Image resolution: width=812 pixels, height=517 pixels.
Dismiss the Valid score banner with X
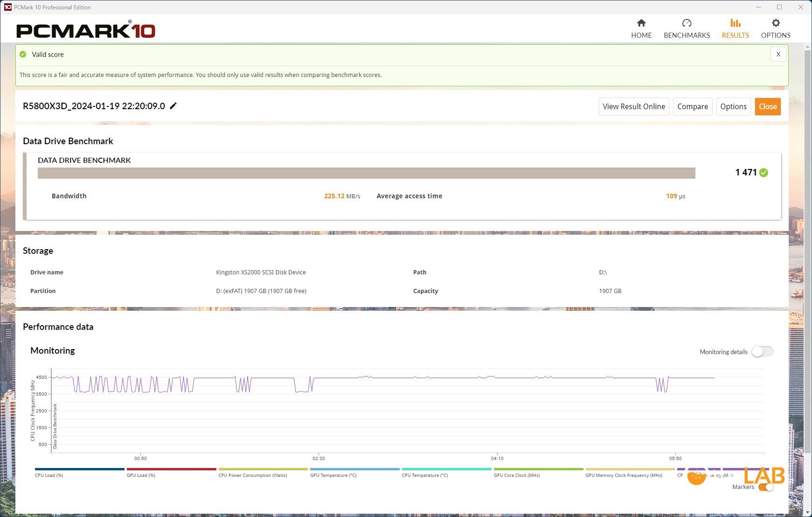(778, 54)
